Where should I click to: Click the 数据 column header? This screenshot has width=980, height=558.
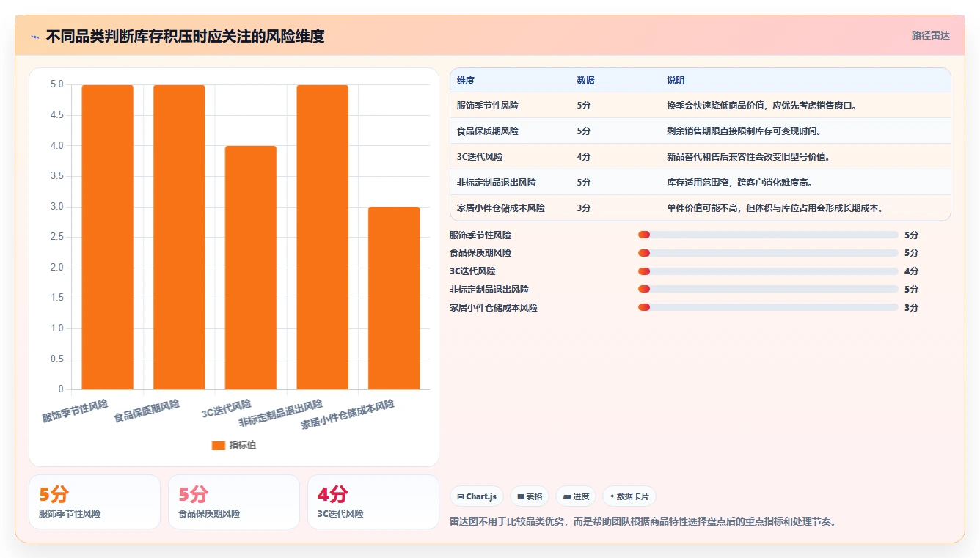585,81
